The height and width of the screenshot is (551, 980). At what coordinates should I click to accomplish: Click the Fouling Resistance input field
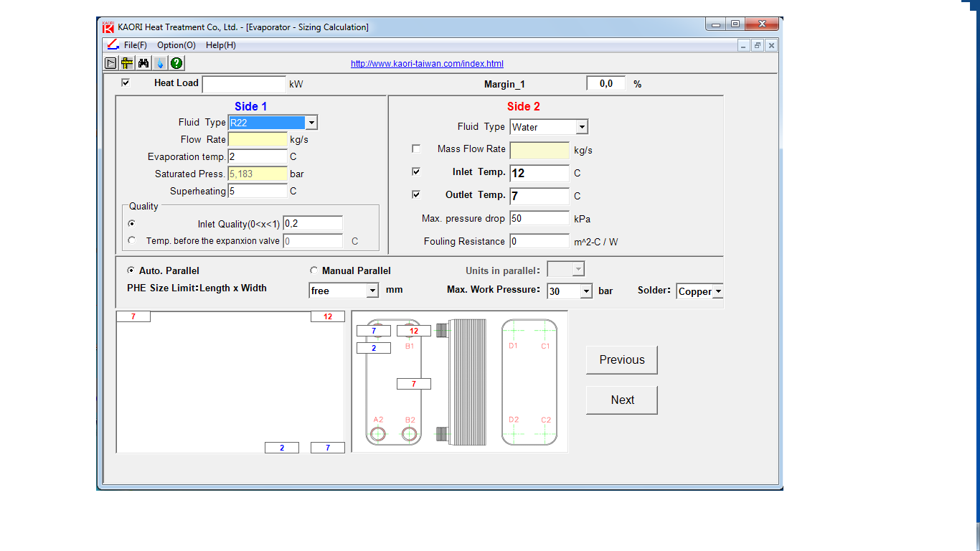click(540, 241)
